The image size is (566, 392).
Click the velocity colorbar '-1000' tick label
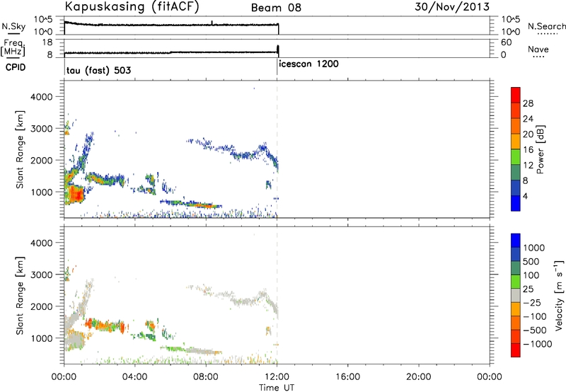537,344
